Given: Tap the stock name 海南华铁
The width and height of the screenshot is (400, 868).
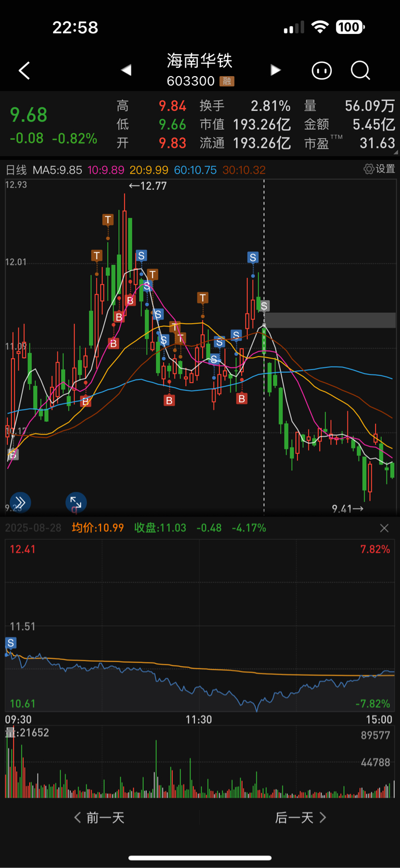Looking at the screenshot, I should [199, 60].
